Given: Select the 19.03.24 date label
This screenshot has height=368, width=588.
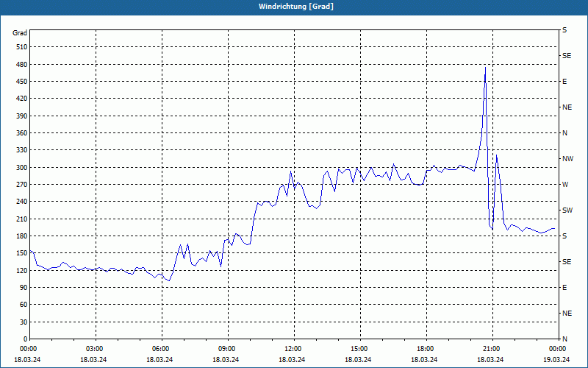Looking at the screenshot, I should [x=556, y=359].
